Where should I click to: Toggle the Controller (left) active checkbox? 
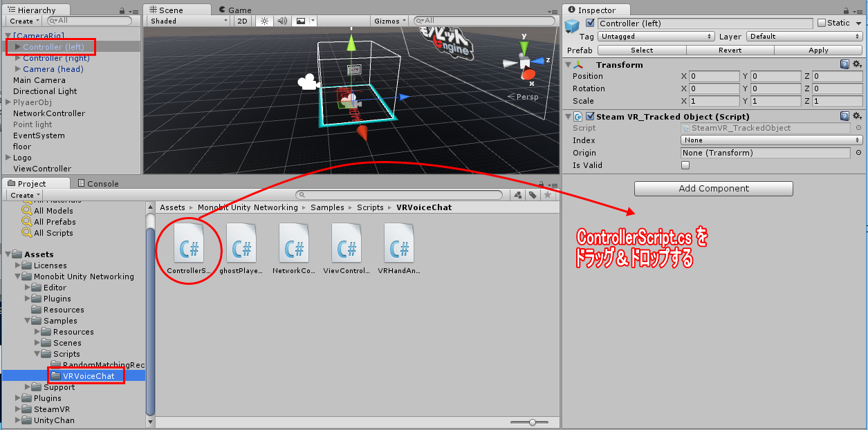point(590,23)
